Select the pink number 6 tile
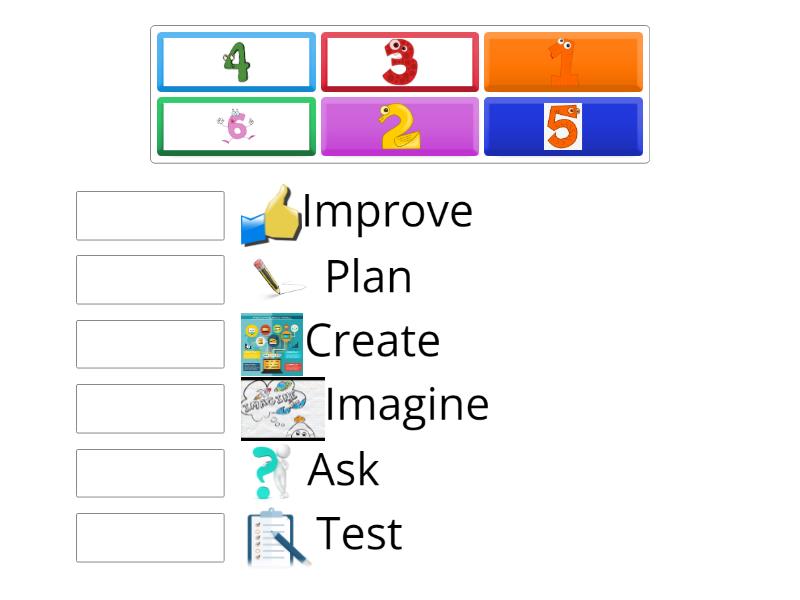The image size is (800, 600). click(236, 127)
